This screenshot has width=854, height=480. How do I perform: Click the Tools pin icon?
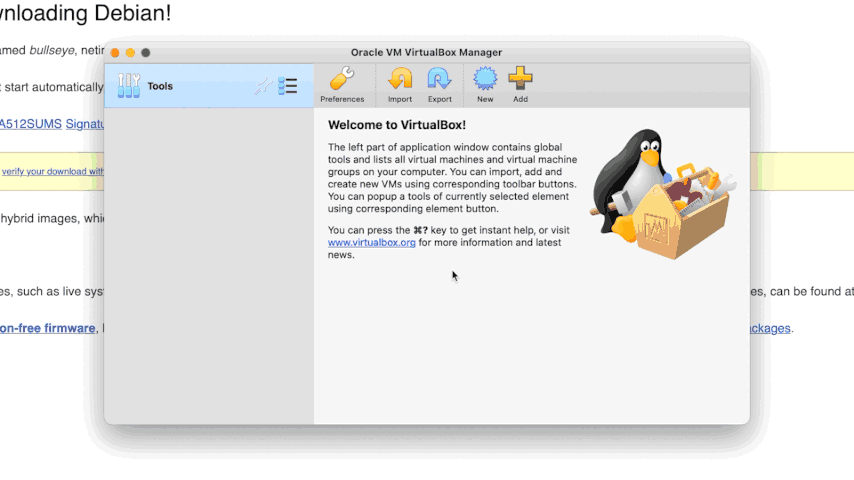263,86
